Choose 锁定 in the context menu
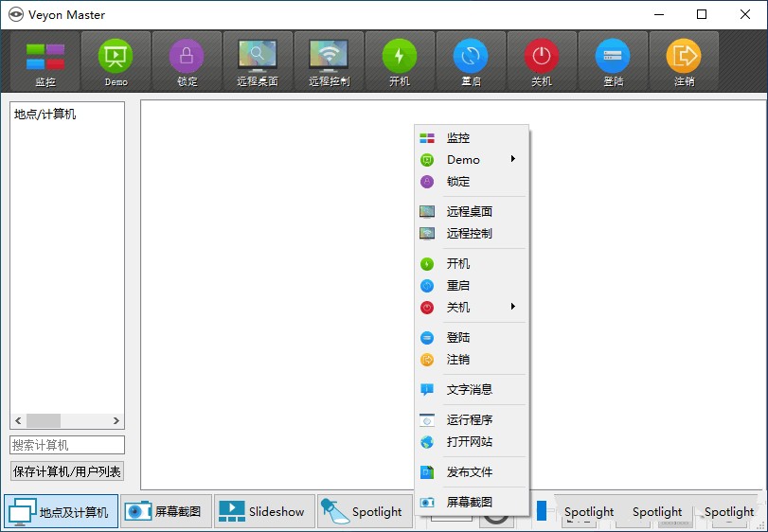 [x=472, y=182]
